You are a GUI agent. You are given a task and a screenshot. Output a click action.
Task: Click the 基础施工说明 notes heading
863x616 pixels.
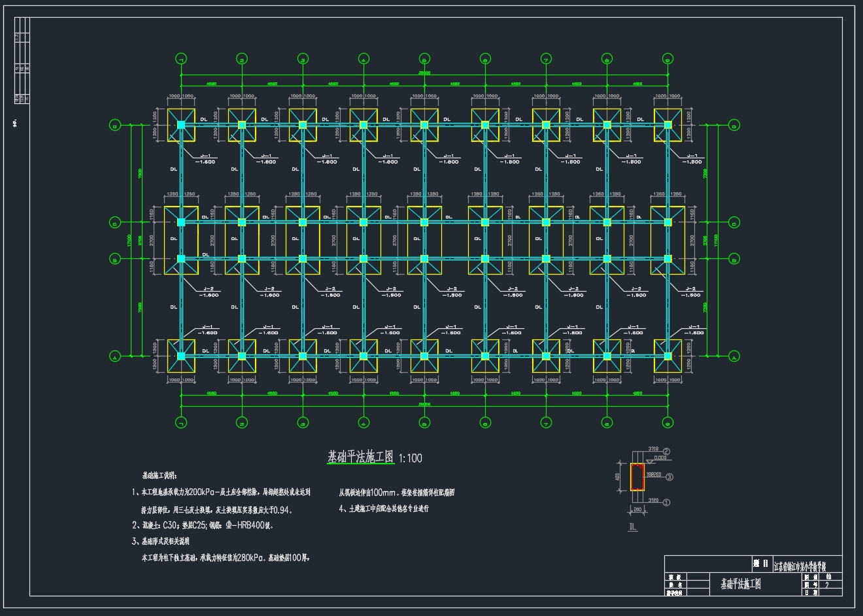[x=160, y=475]
